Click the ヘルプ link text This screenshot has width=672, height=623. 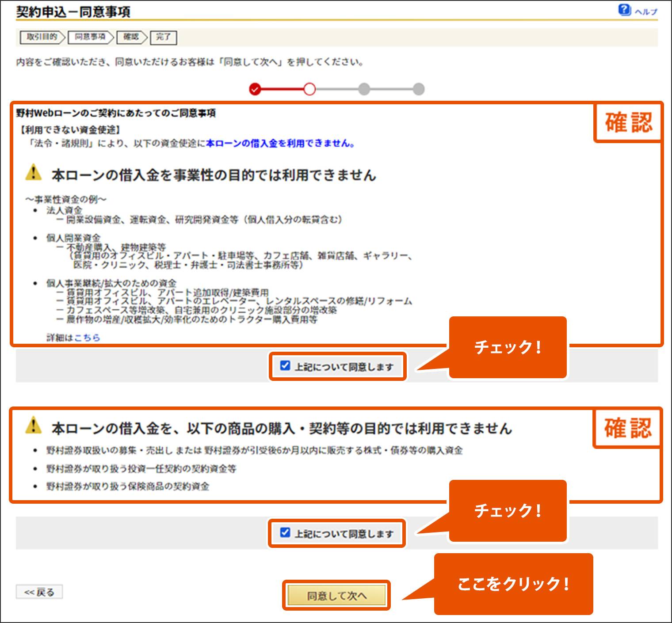646,12
